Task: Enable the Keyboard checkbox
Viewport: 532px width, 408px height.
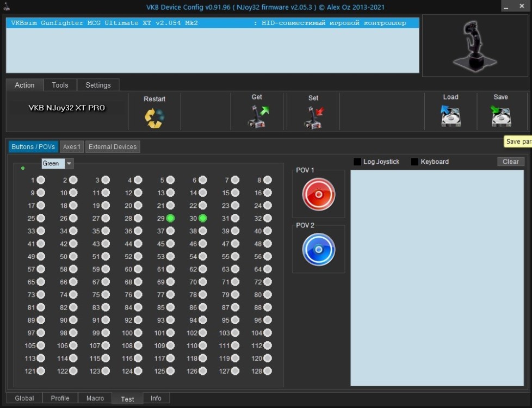Action: pos(415,162)
